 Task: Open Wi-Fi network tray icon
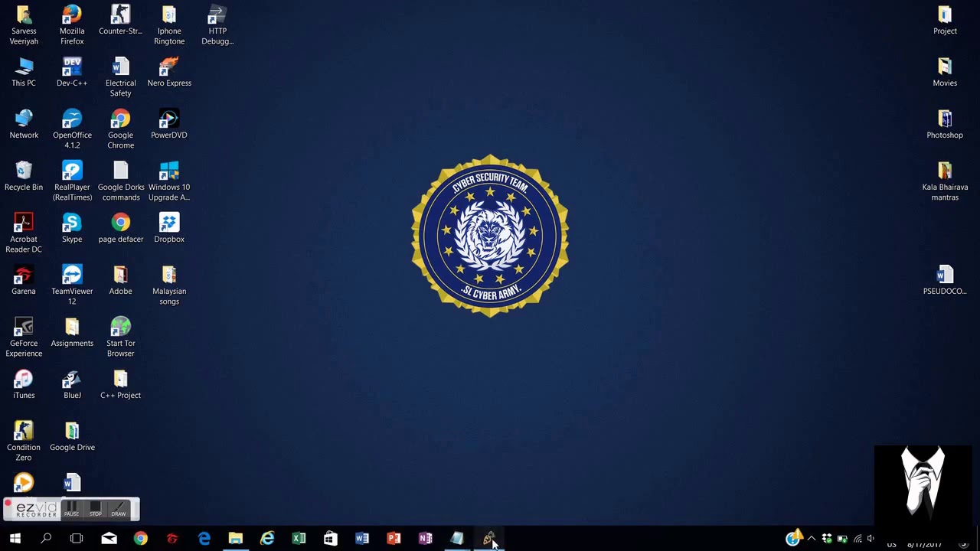click(x=857, y=539)
